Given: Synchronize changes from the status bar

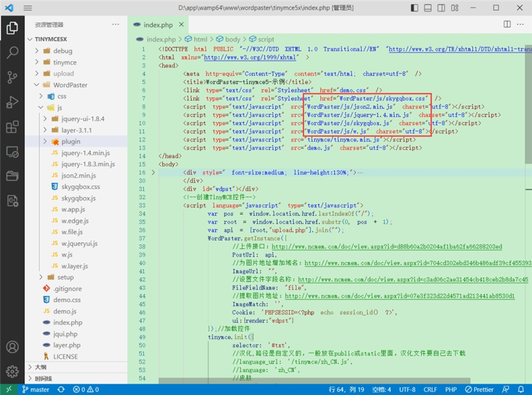Looking at the screenshot, I should tap(61, 390).
